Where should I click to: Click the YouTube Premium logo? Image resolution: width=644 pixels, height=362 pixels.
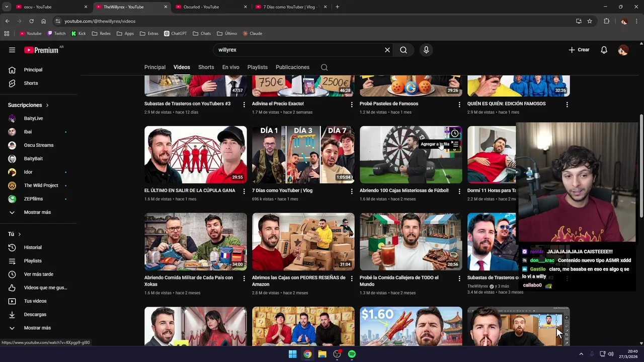click(x=41, y=50)
